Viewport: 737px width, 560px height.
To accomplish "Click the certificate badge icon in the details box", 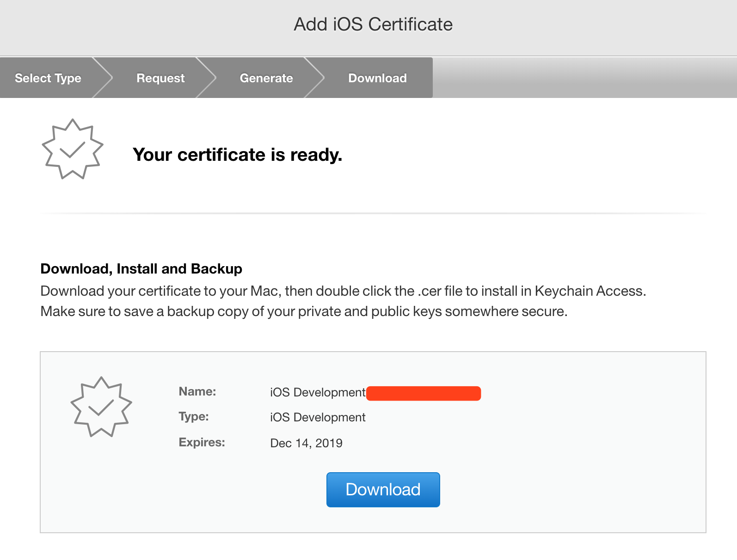I will click(101, 407).
